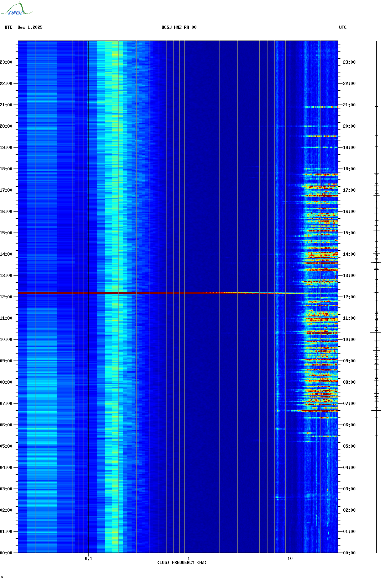392x581 pixels.
Task: Click the UTC label at top right
Action: click(x=343, y=27)
